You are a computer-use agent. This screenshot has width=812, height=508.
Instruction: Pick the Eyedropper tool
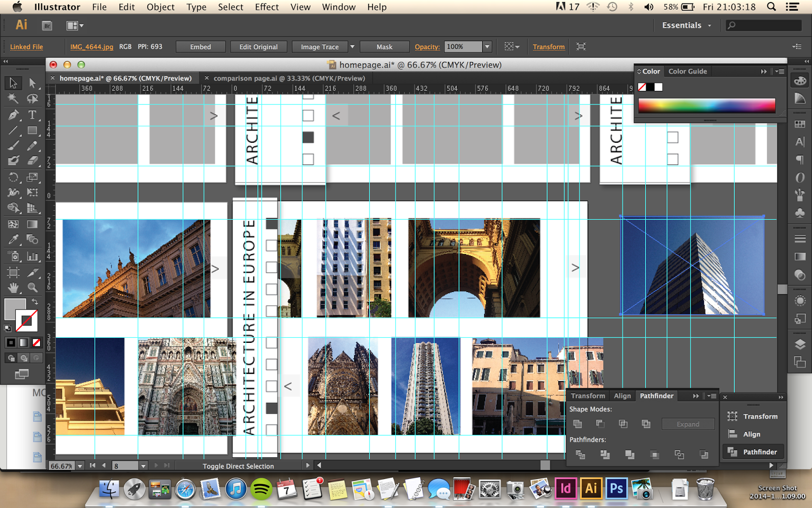(x=13, y=239)
